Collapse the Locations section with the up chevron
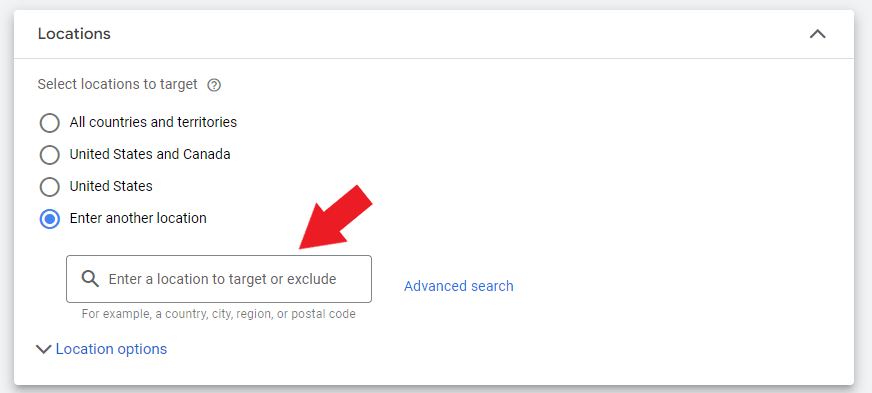 tap(817, 34)
